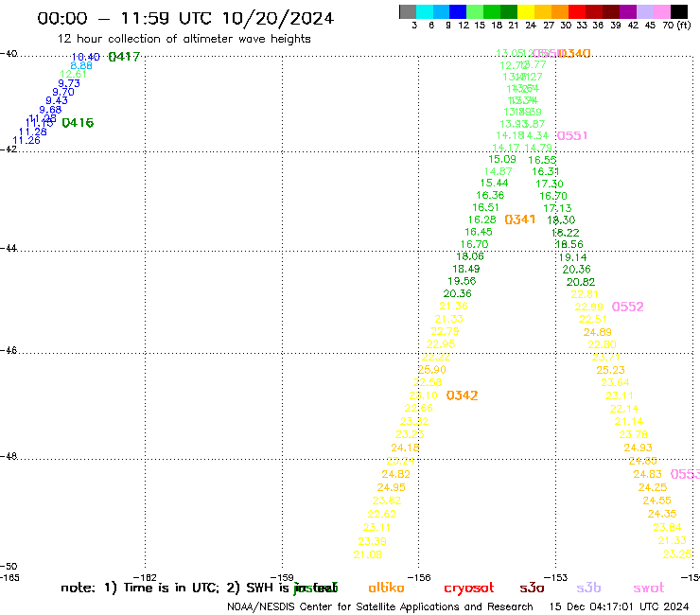Click the wave height value '18.49'

coord(466,269)
